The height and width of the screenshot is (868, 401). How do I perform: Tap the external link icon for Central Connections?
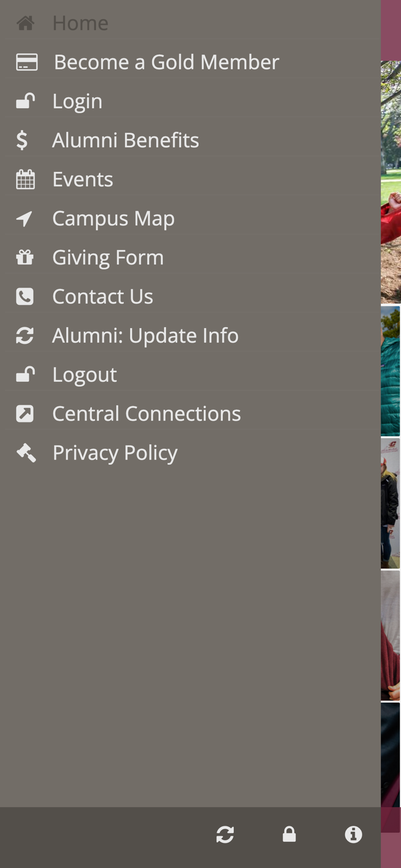click(24, 413)
